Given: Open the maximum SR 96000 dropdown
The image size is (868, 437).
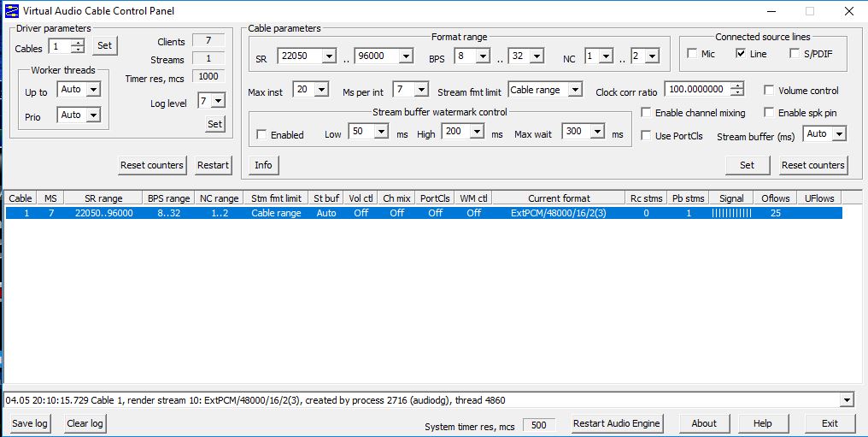Looking at the screenshot, I should click(x=406, y=56).
